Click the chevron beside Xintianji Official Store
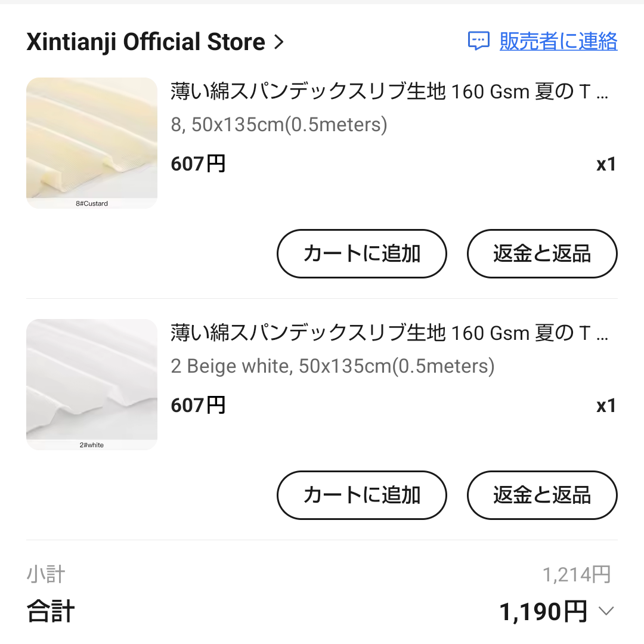The image size is (644, 644). pos(278,42)
